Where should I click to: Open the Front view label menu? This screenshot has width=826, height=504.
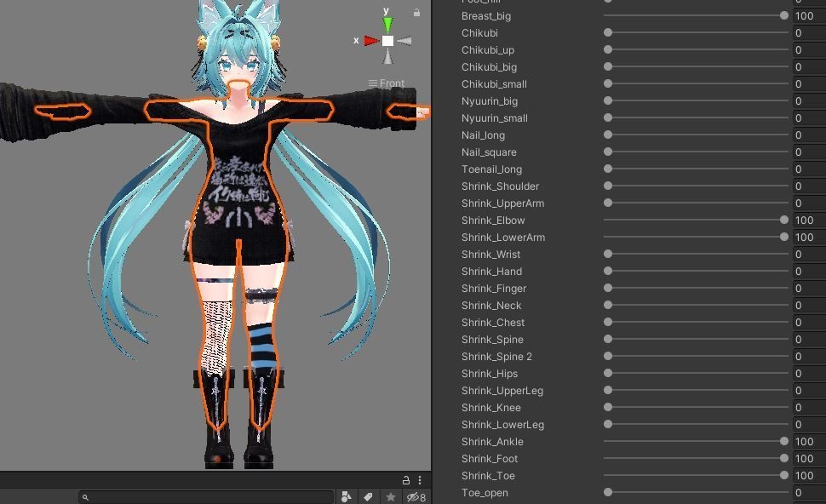coord(387,83)
